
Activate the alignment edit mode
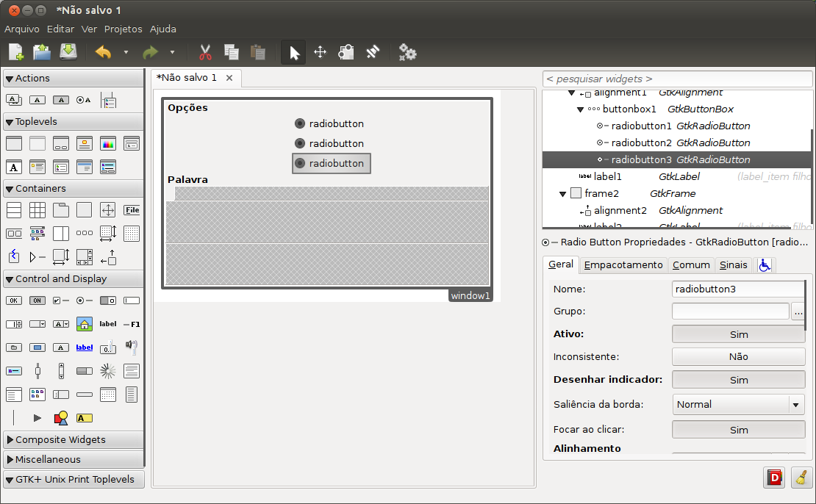click(x=373, y=52)
